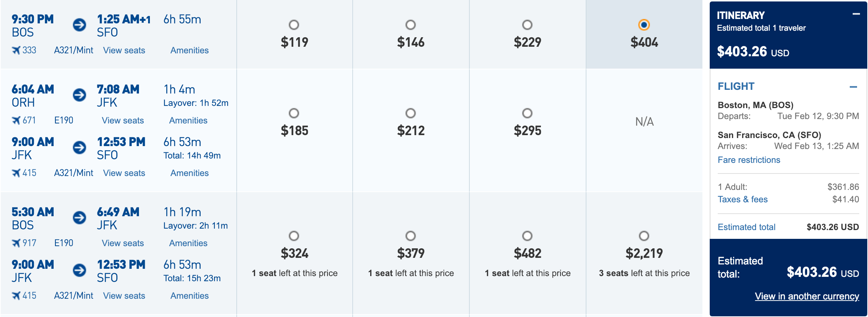Collapse the Flight details section
868x317 pixels.
pos(853,87)
